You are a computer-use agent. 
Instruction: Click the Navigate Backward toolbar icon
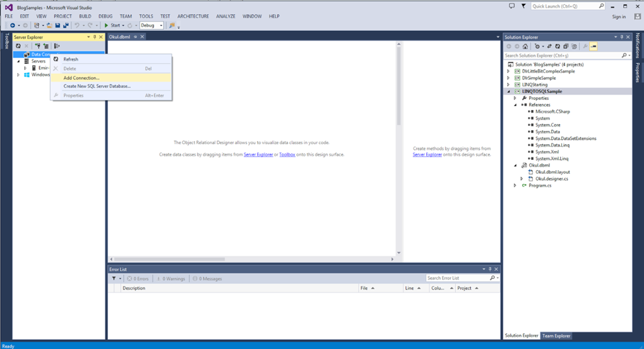pyautogui.click(x=13, y=25)
